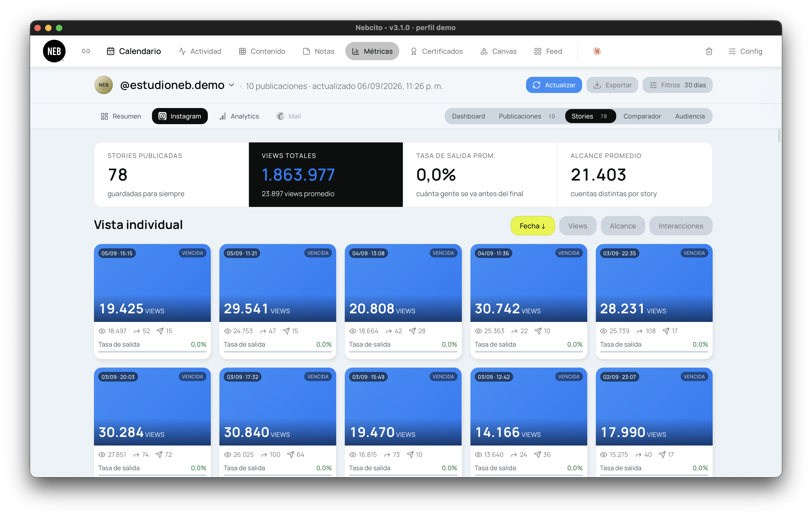Open the Canvas section
Screen dimensions: 812x517
[x=498, y=51]
